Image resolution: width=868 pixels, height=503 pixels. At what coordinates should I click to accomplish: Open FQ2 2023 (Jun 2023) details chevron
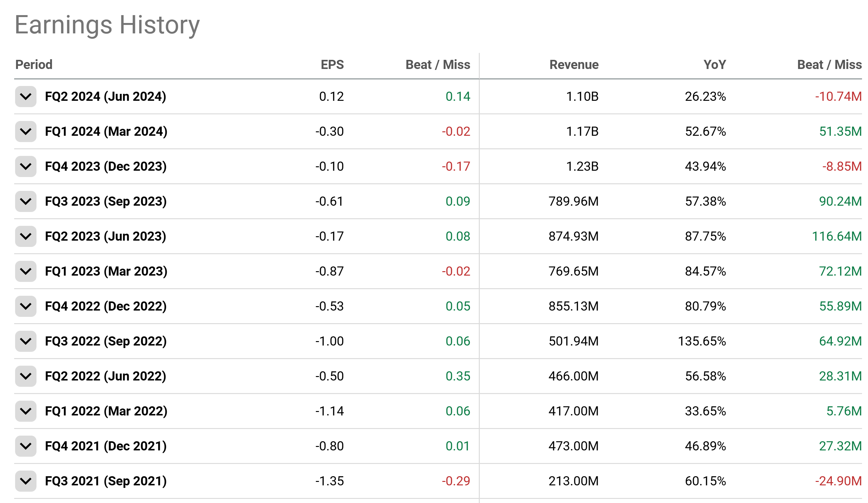[x=26, y=237]
